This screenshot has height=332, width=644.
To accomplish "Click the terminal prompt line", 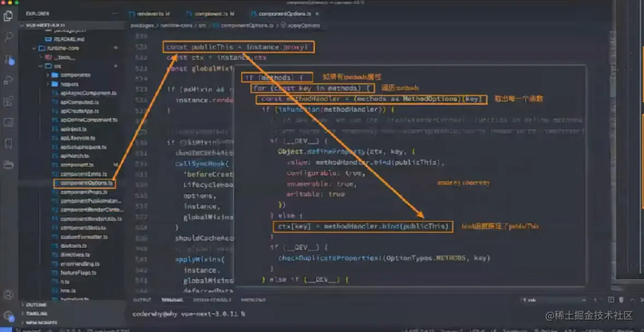I will coord(189,314).
